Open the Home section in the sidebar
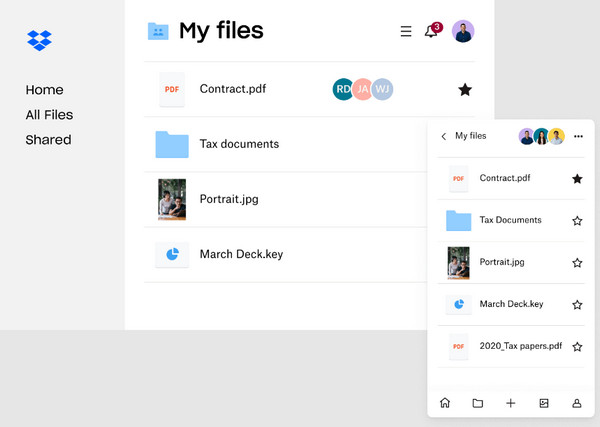Viewport: 600px width, 427px height. (x=44, y=90)
